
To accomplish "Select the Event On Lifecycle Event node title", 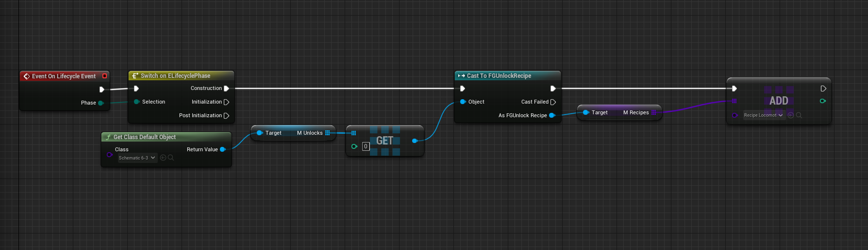I will pos(64,76).
